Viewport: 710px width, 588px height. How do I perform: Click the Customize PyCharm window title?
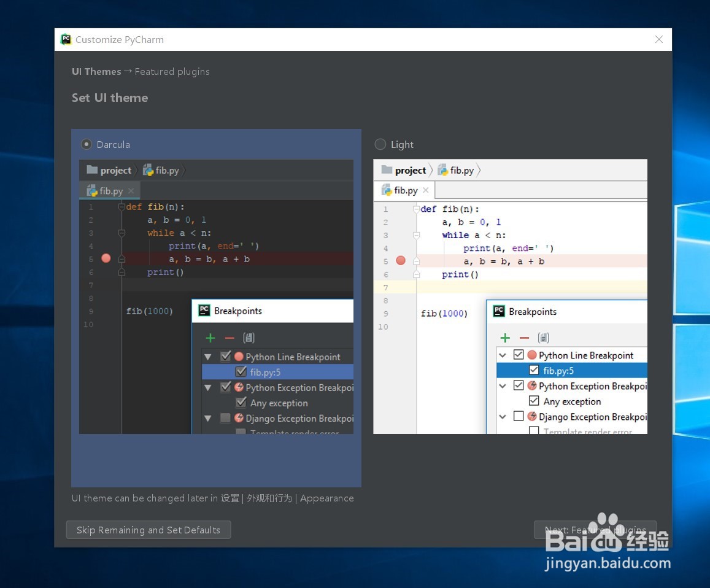pos(120,40)
